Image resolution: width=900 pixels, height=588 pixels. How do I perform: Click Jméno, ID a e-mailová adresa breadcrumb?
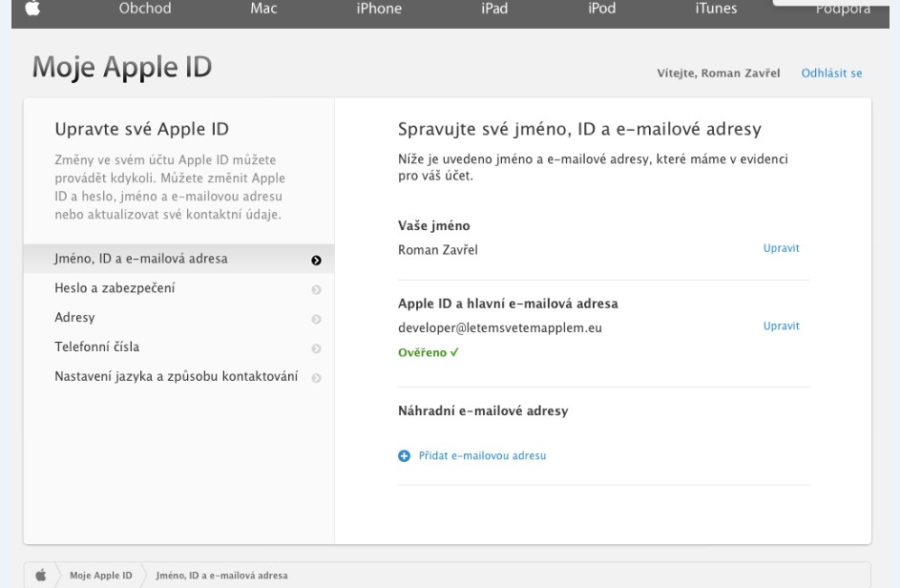pyautogui.click(x=221, y=575)
